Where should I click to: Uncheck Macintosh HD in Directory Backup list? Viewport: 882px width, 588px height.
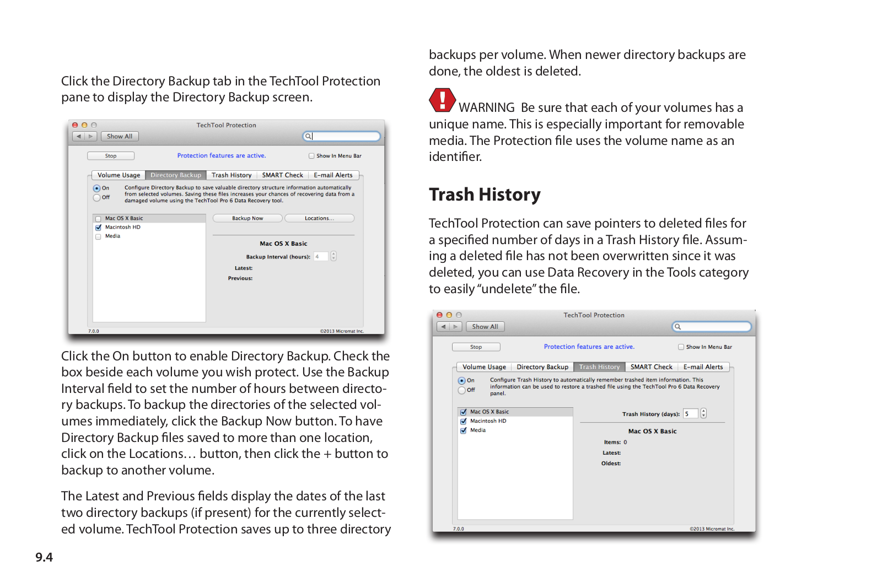pos(98,228)
